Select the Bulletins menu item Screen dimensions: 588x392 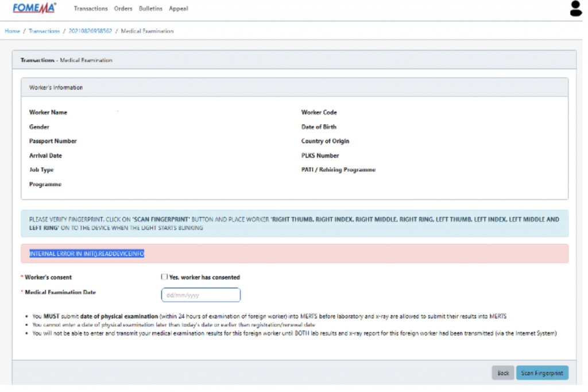pyautogui.click(x=150, y=9)
